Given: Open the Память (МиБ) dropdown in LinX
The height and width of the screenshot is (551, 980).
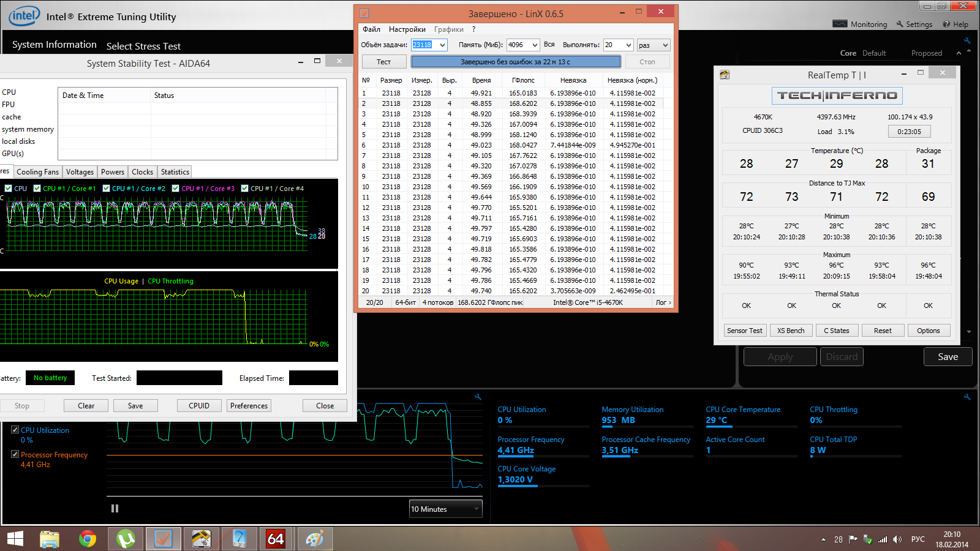Looking at the screenshot, I should point(534,45).
